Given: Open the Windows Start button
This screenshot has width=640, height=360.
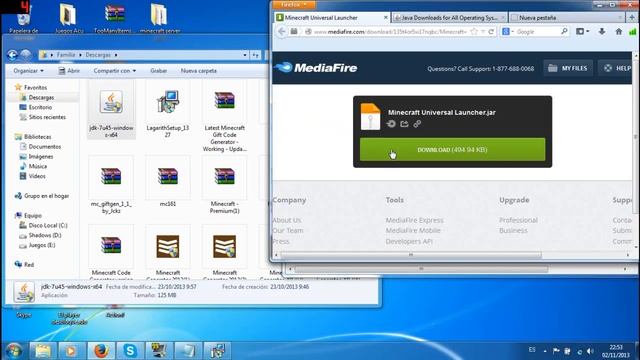Looking at the screenshot, I should click(14, 351).
